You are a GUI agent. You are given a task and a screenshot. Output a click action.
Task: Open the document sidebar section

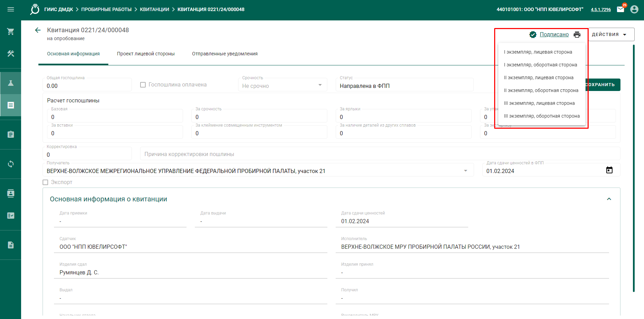[x=11, y=245]
